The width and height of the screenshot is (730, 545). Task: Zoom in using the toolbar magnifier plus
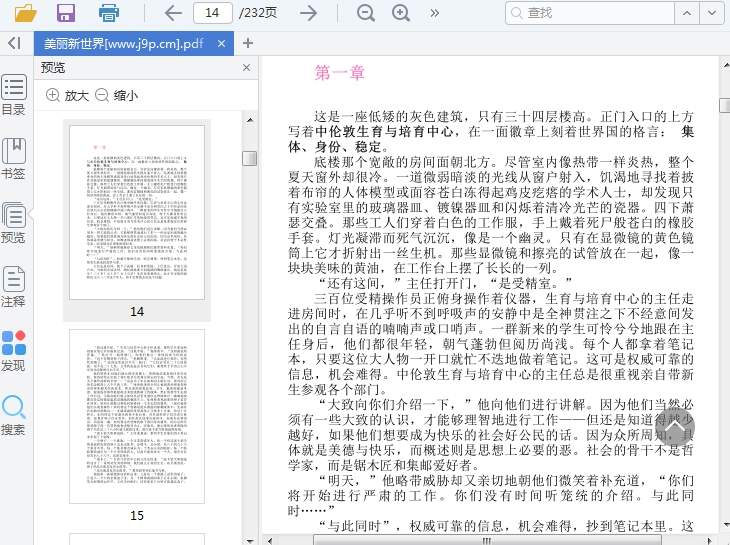pyautogui.click(x=401, y=13)
